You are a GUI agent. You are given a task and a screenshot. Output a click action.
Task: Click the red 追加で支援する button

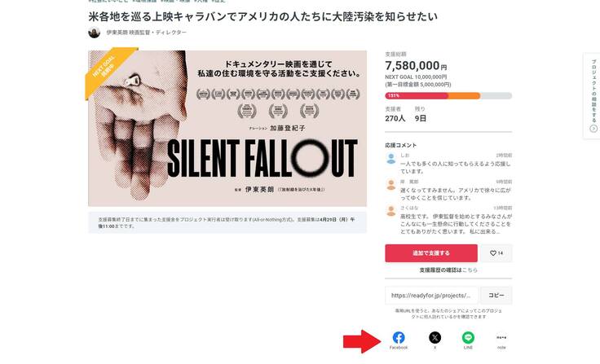tap(431, 253)
